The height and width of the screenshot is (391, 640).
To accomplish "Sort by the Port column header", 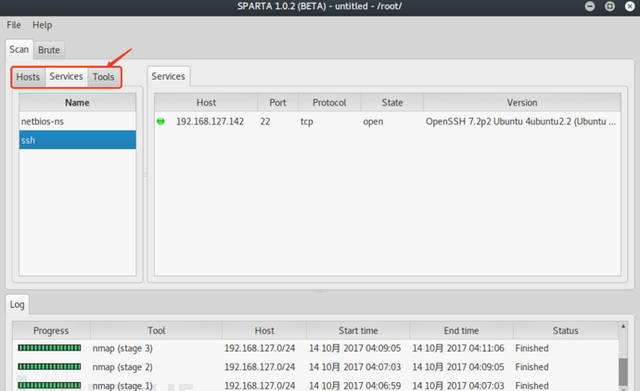I will (x=278, y=102).
